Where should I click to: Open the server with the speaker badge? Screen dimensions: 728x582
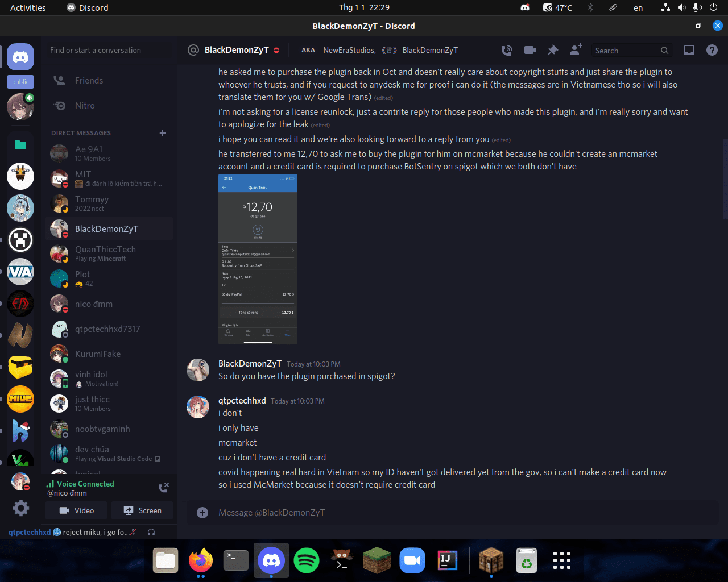[x=20, y=107]
